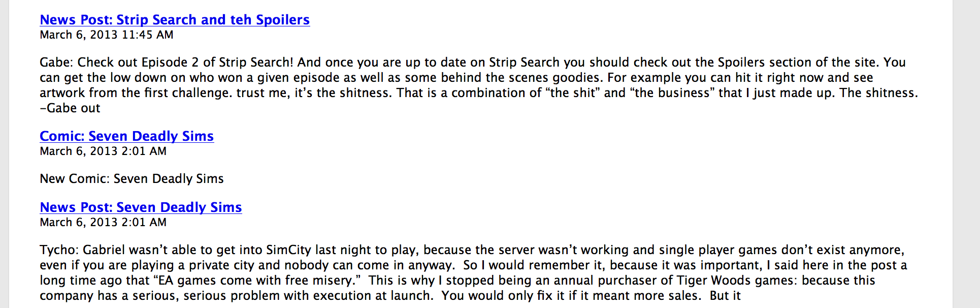Open 'News Post: Seven Deadly Sims' link
The image size is (980, 308).
pos(141,207)
